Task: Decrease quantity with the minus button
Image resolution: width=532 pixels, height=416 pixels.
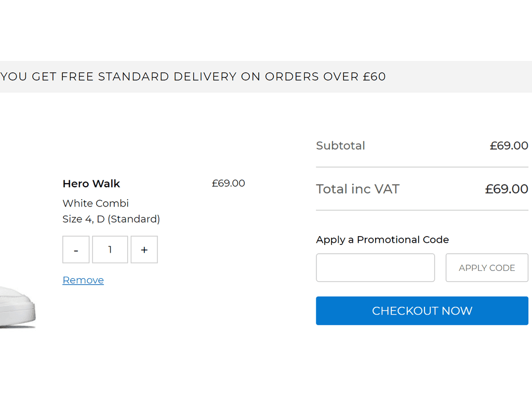Action: (x=76, y=250)
